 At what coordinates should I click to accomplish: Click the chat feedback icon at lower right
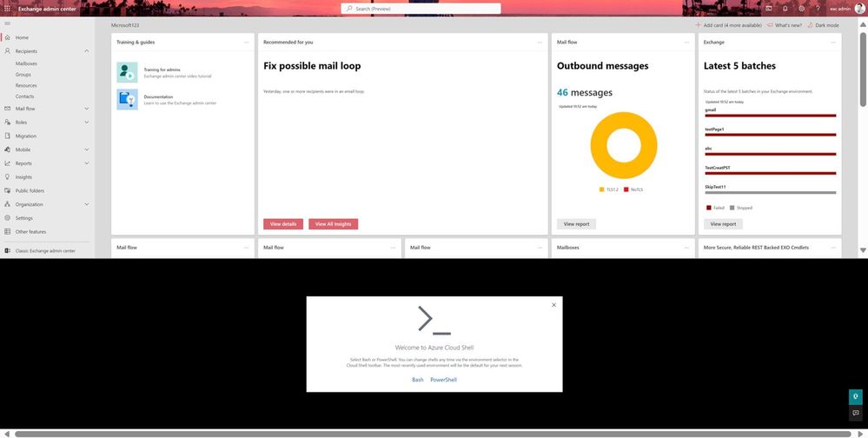pos(855,413)
